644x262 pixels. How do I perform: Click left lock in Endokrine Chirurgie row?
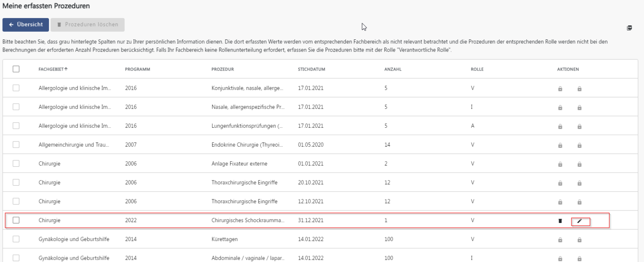560,145
